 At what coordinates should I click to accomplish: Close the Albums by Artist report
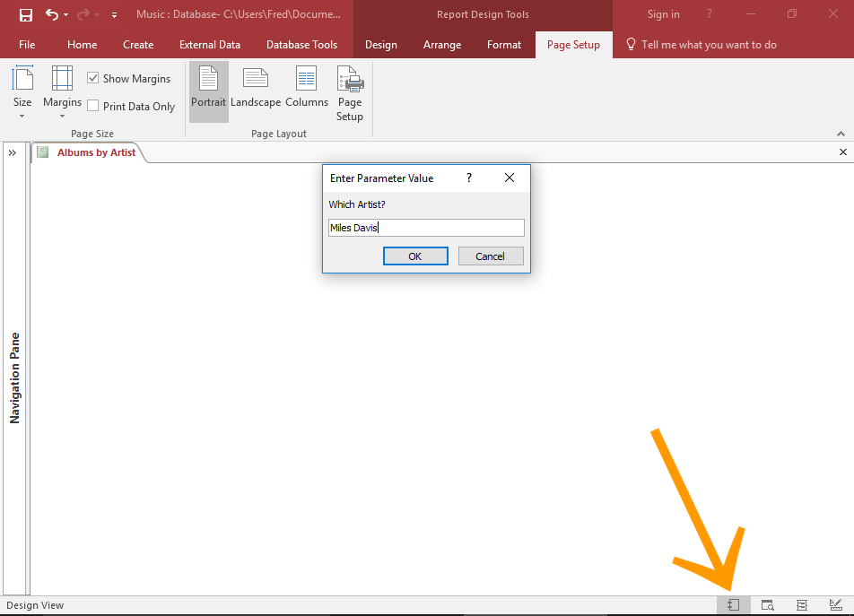click(x=843, y=152)
